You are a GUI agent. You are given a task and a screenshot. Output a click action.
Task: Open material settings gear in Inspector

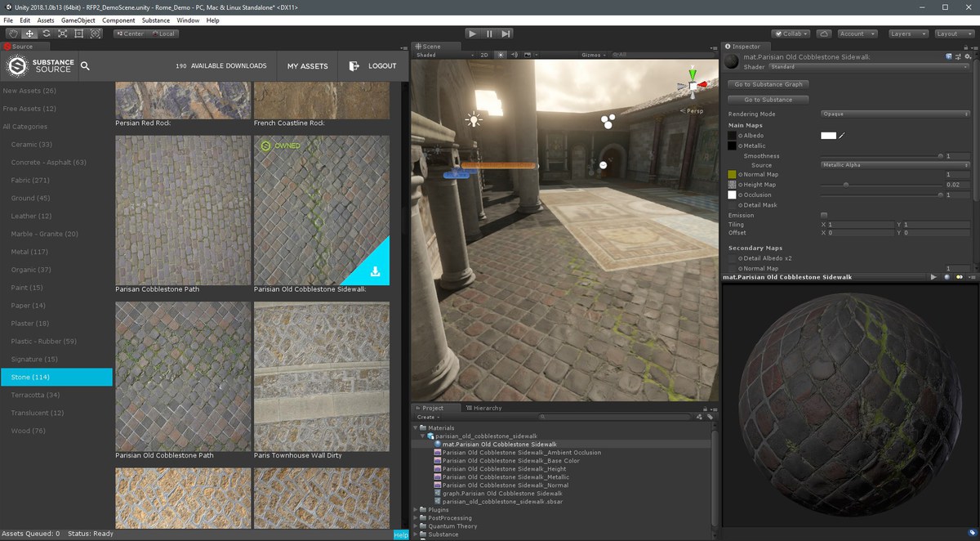click(968, 56)
